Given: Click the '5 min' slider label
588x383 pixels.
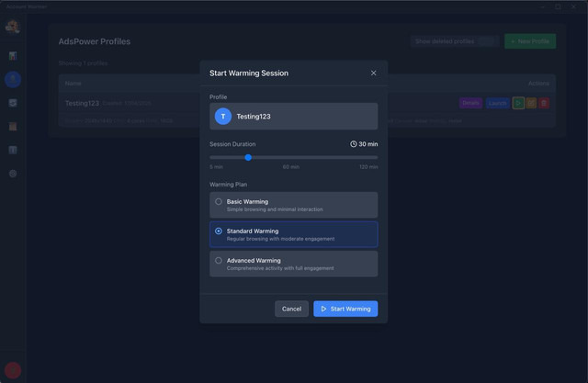Looking at the screenshot, I should 216,167.
